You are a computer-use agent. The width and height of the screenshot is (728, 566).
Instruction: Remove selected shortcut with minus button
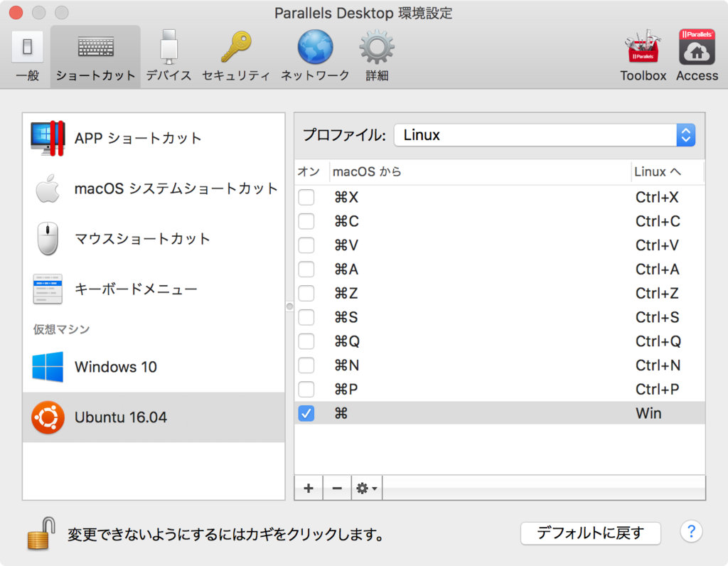click(337, 488)
